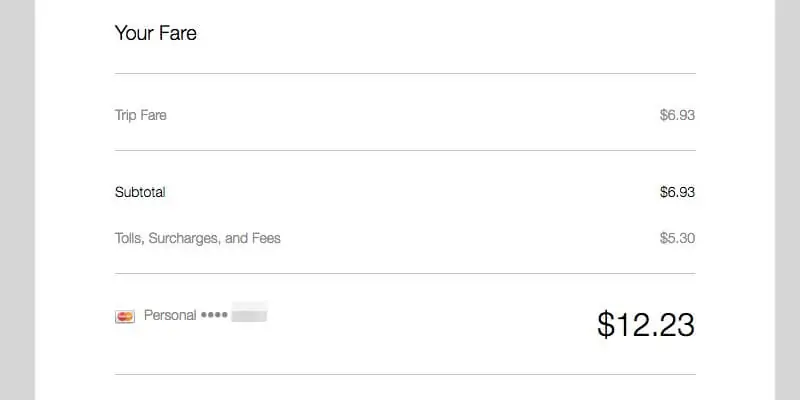800x400 pixels.
Task: Open Tolls, Surcharges, and Fees details
Action: click(x=197, y=238)
